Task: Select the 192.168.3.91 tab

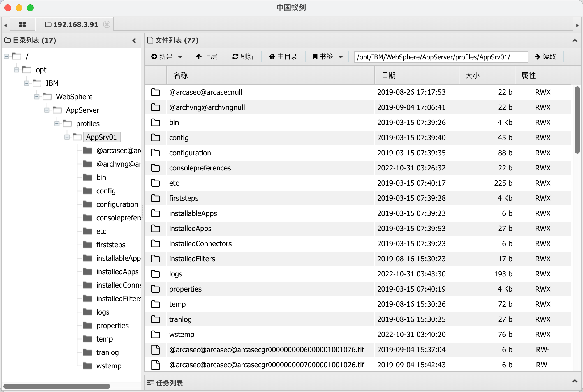Action: tap(75, 24)
